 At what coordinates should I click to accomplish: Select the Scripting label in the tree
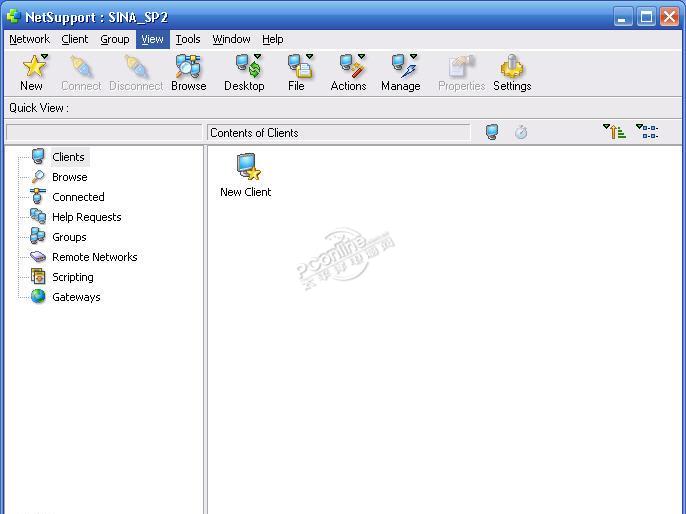click(73, 277)
